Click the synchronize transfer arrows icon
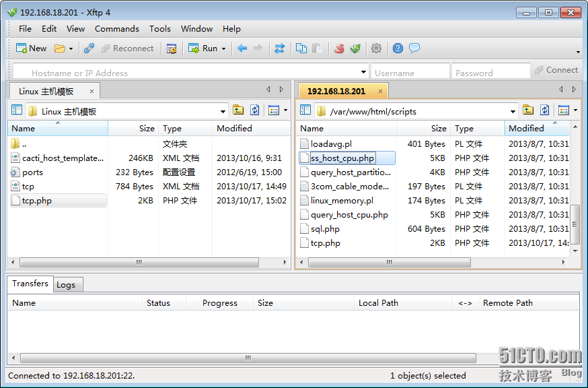The image size is (588, 388). (279, 48)
